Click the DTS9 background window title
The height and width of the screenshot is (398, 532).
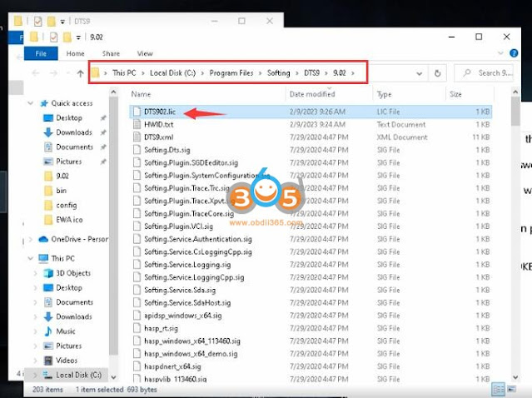82,22
